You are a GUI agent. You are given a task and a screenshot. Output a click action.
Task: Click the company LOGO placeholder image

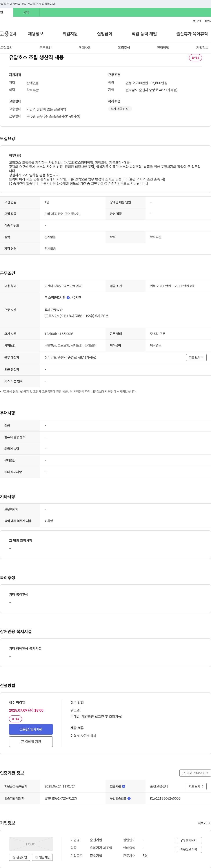(31, 844)
